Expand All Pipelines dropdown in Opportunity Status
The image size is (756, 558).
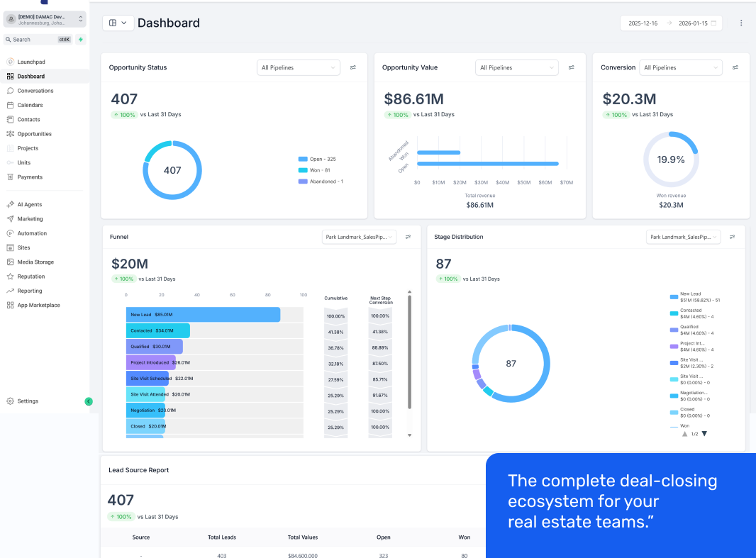pos(299,67)
